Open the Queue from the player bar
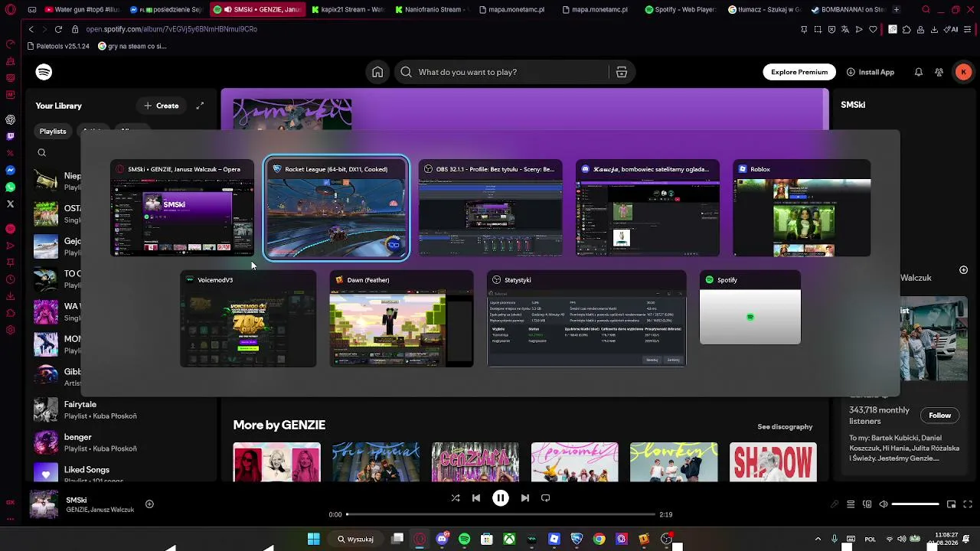This screenshot has width=980, height=551. click(851, 504)
